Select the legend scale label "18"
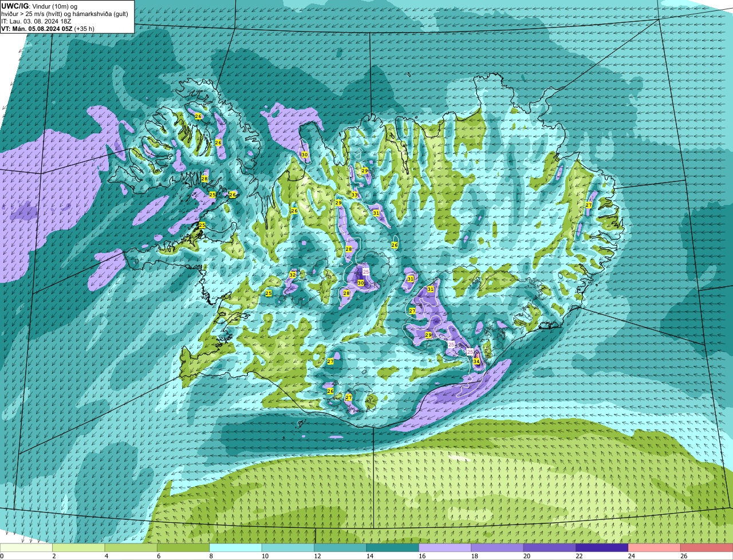 pos(474,555)
